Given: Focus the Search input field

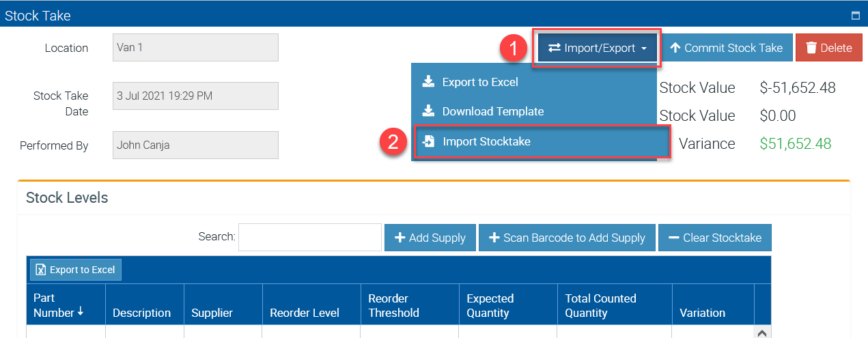Looking at the screenshot, I should [x=309, y=237].
